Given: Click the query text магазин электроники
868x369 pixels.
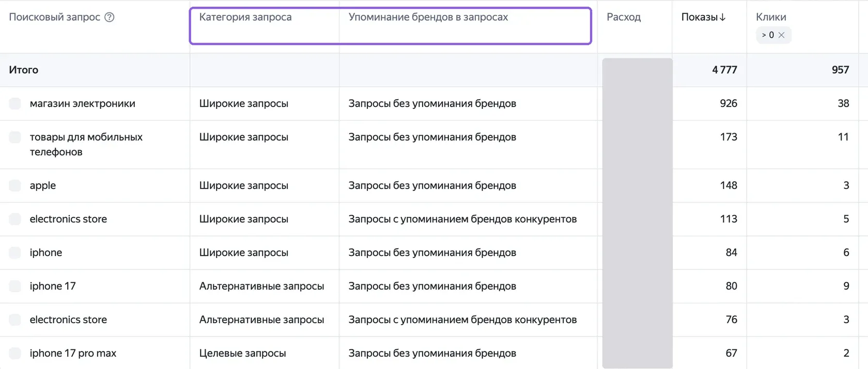Looking at the screenshot, I should pyautogui.click(x=83, y=103).
